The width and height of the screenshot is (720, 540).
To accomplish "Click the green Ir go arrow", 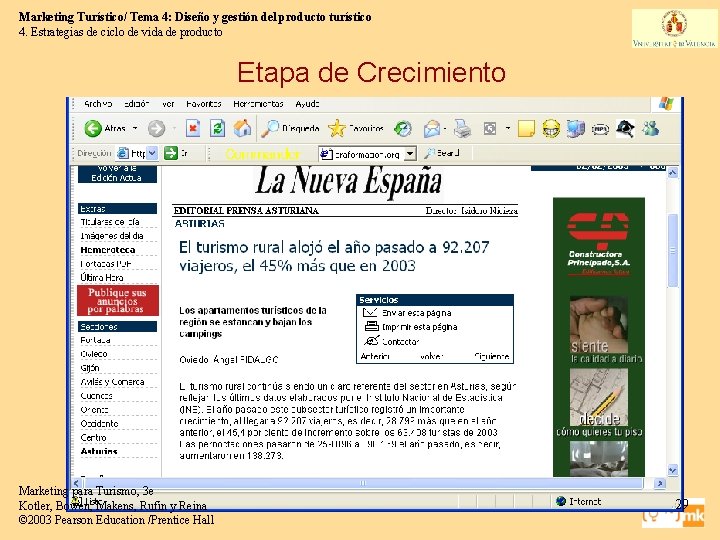I will 171,153.
